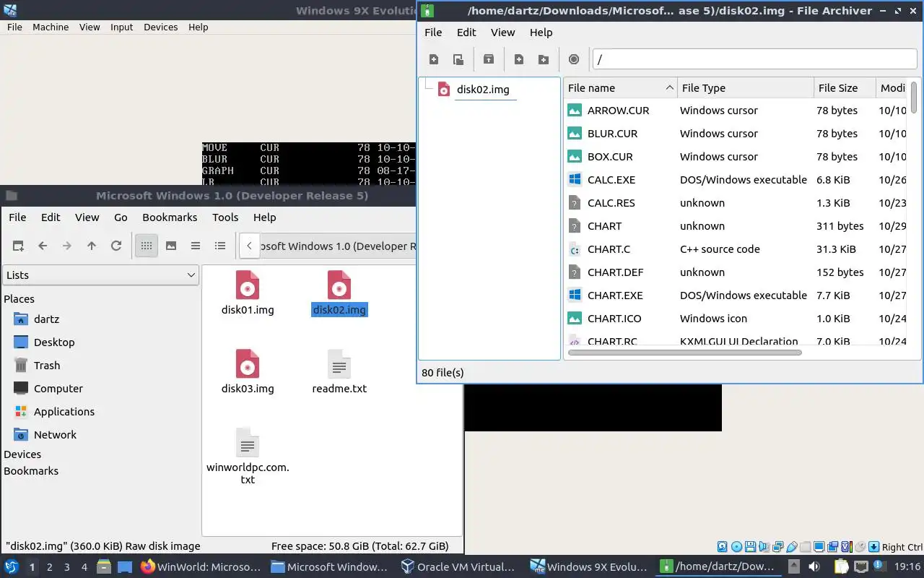924x578 pixels.
Task: Click the Extract files icon in File Archiver
Action: point(489,59)
